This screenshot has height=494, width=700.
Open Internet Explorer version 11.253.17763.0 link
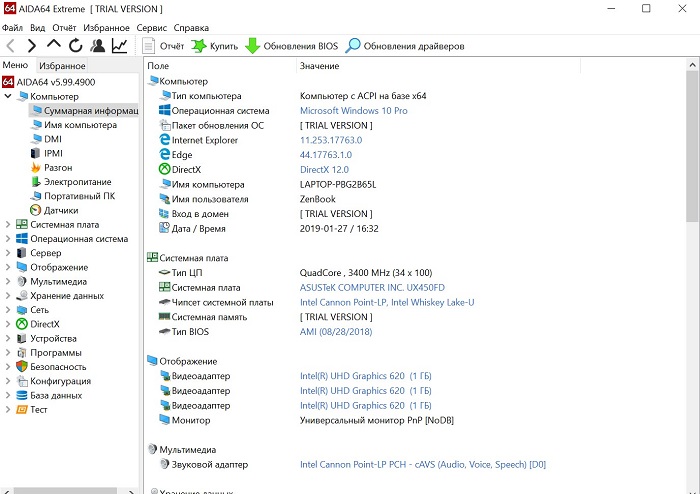[331, 140]
